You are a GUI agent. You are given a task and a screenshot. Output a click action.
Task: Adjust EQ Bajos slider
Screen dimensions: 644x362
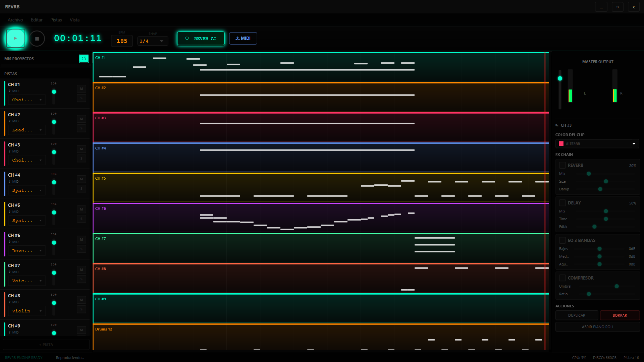[599, 249]
